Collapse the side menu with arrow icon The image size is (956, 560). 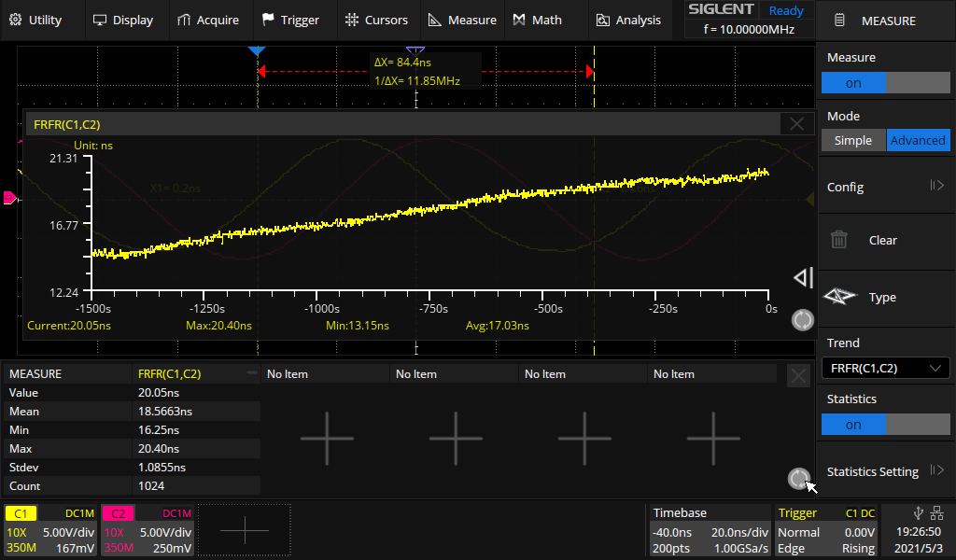804,278
